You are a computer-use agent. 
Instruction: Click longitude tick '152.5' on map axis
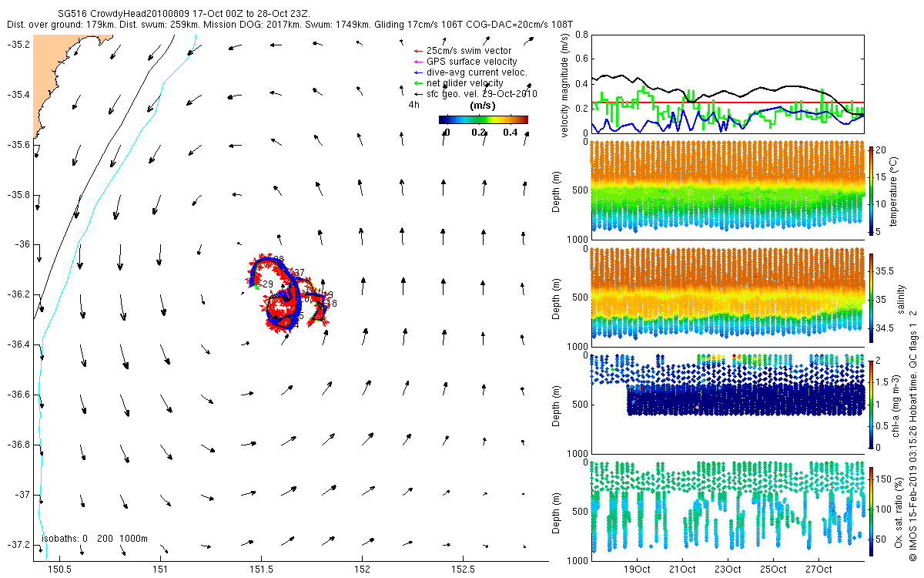point(463,568)
